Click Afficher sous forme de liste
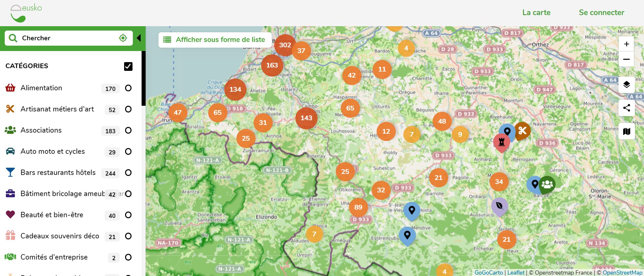 (215, 40)
